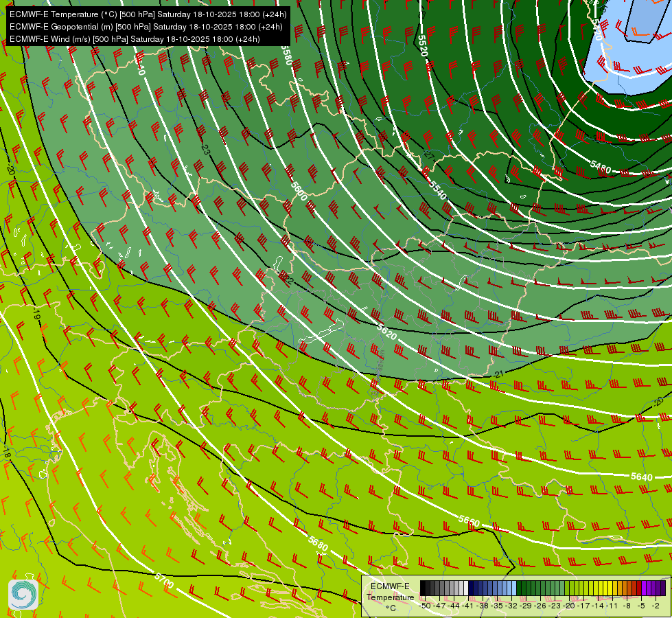
Task: Click the 5480 geopotential contour label
Action: tap(601, 166)
